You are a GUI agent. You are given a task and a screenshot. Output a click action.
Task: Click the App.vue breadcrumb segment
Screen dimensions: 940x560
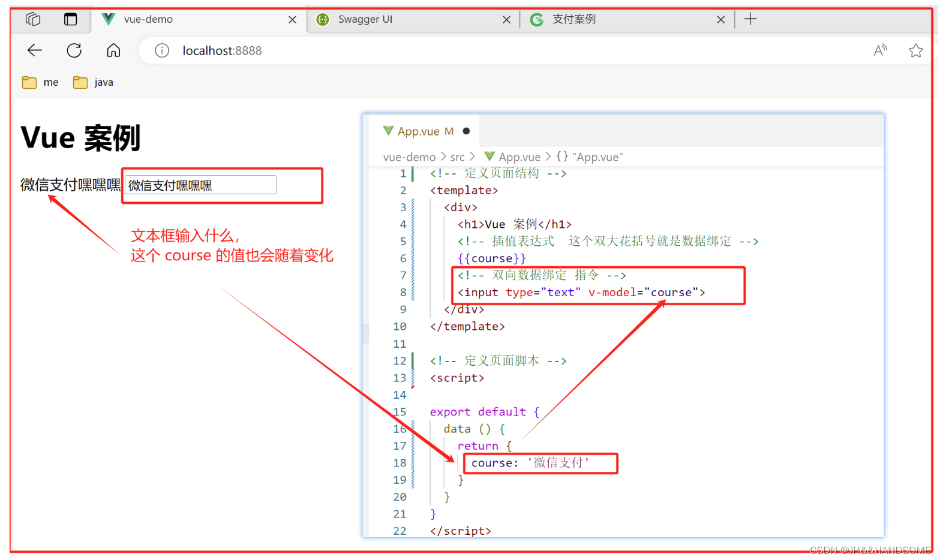[x=512, y=157]
